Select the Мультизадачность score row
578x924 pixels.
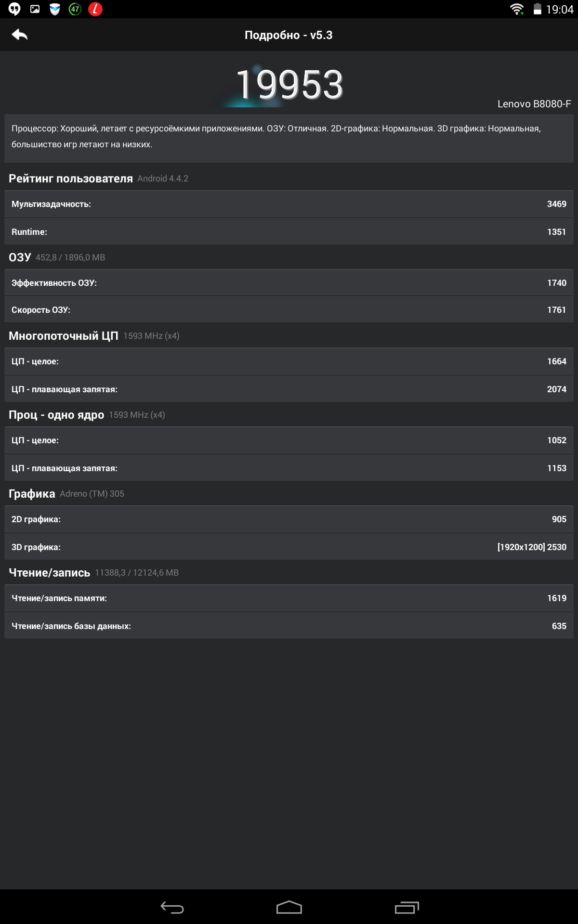(289, 204)
